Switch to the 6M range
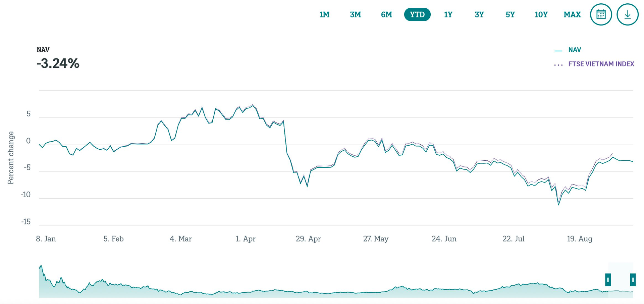 pyautogui.click(x=386, y=14)
